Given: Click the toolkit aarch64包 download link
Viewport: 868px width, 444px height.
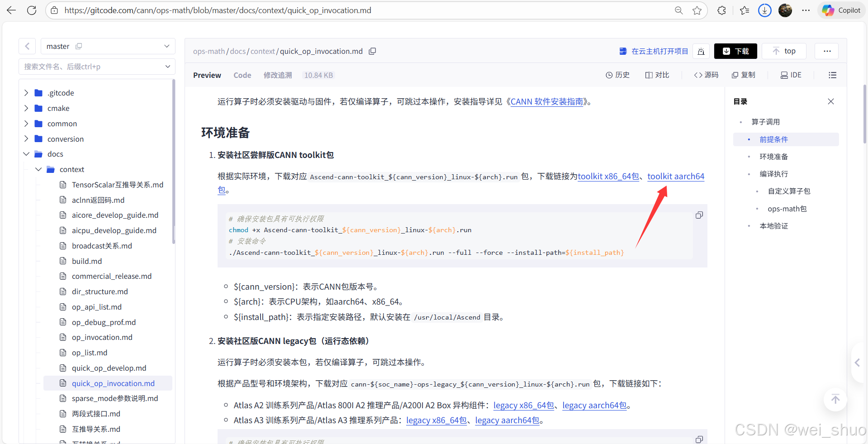Looking at the screenshot, I should [676, 177].
